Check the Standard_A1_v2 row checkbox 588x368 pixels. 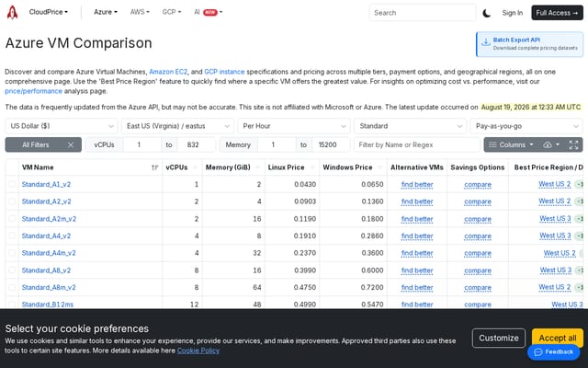pos(12,184)
